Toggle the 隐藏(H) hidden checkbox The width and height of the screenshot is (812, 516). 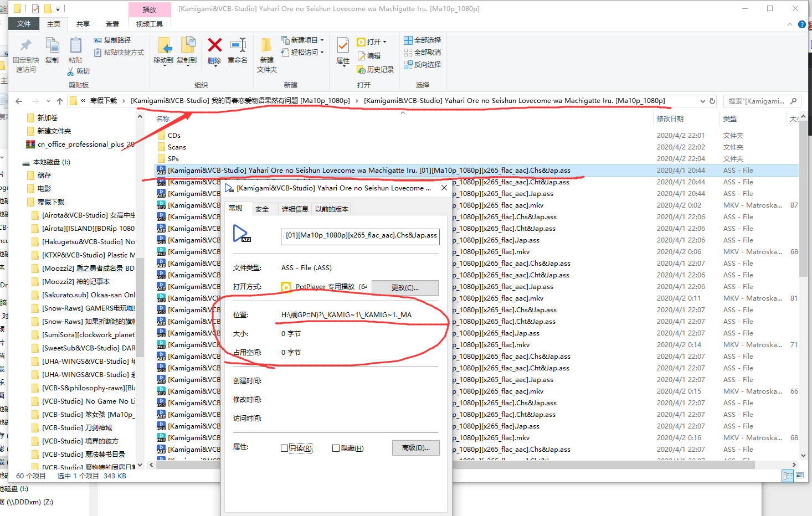click(x=336, y=448)
